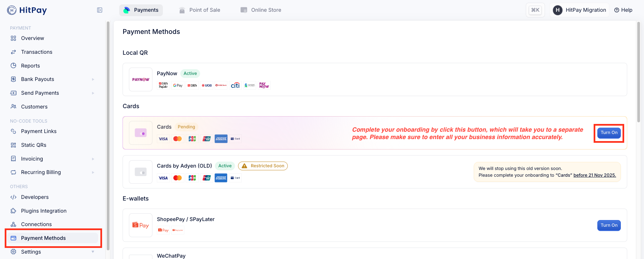This screenshot has width=644, height=259.
Task: Click the main page vertical scrollbar
Action: 639,72
